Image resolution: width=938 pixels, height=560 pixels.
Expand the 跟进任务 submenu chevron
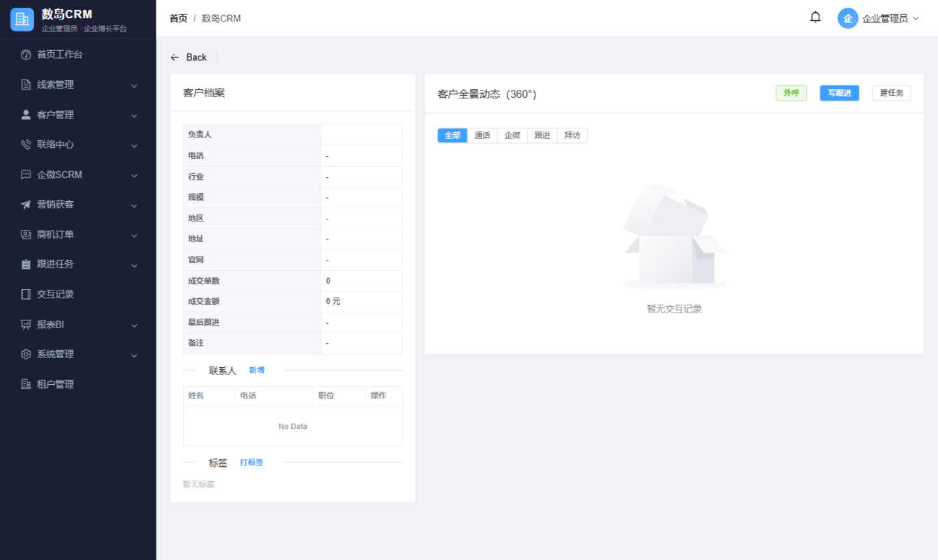(x=134, y=265)
